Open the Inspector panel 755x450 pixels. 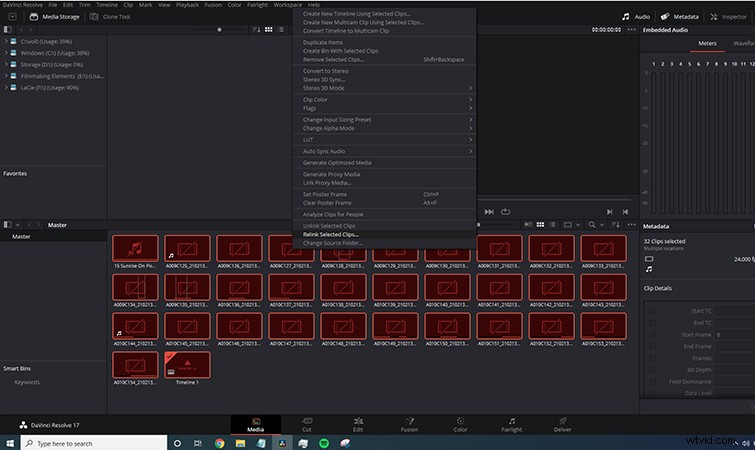point(728,17)
